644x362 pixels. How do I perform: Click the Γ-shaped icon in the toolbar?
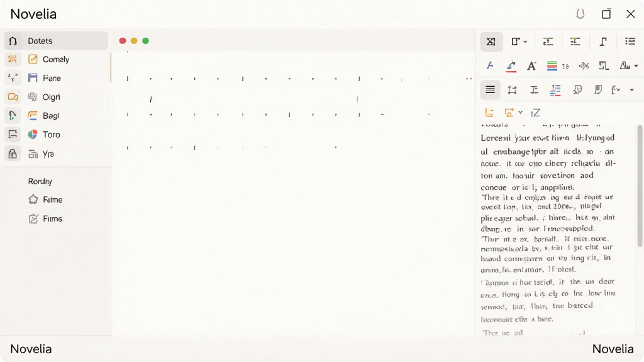tap(603, 41)
